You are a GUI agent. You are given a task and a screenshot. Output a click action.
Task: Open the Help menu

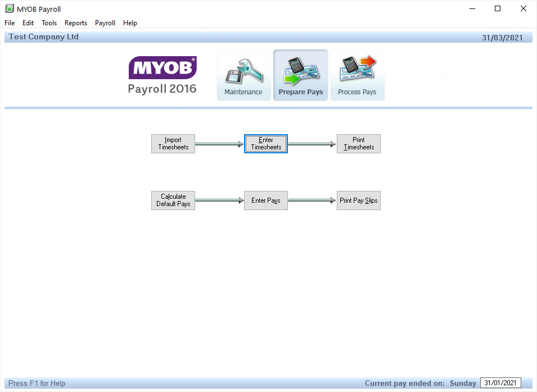tap(130, 23)
